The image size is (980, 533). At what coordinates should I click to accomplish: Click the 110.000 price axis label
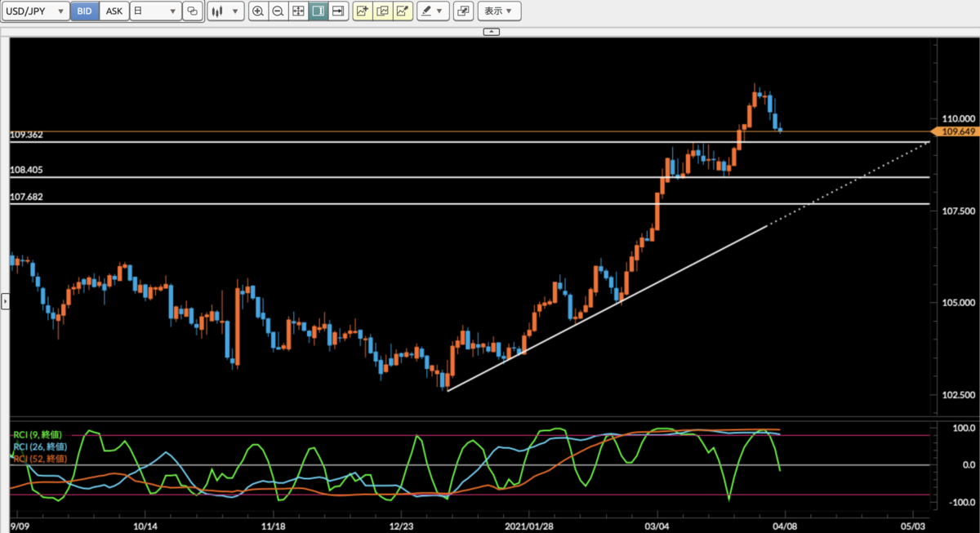point(959,118)
